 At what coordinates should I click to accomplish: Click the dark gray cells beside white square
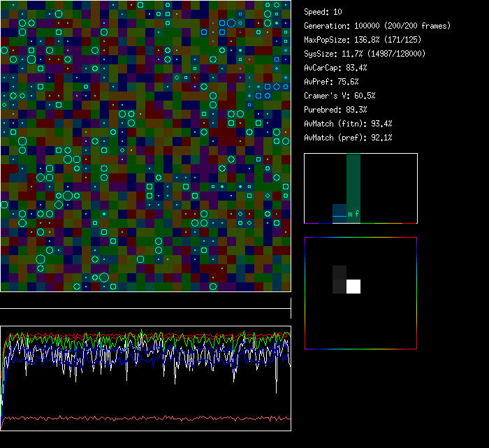[340, 280]
